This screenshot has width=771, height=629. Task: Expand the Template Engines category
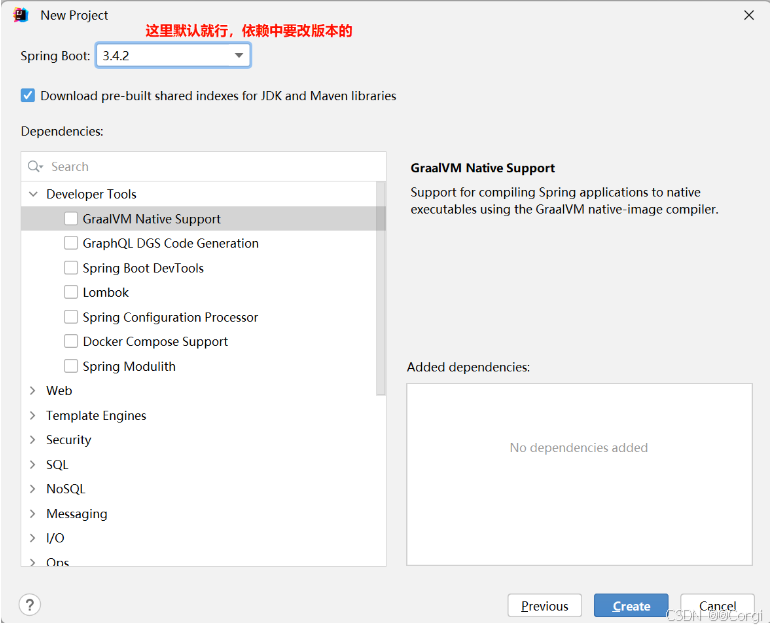(33, 415)
